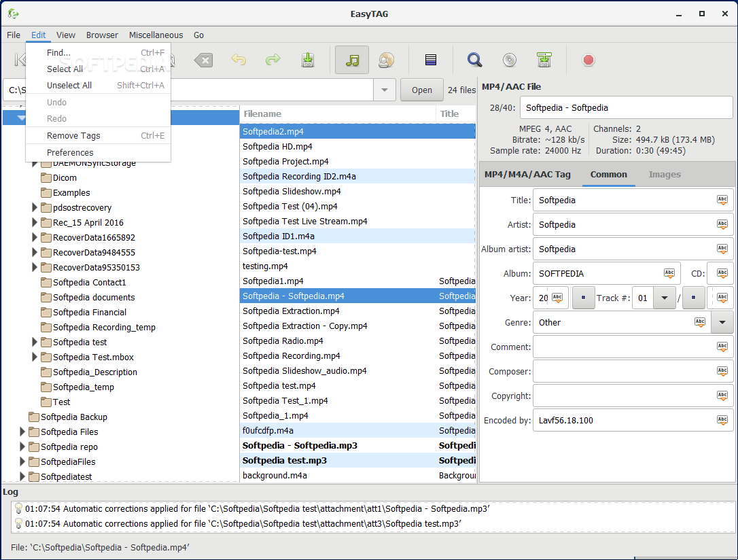738x560 pixels.
Task: Click the Filename column header
Action: pyautogui.click(x=338, y=114)
